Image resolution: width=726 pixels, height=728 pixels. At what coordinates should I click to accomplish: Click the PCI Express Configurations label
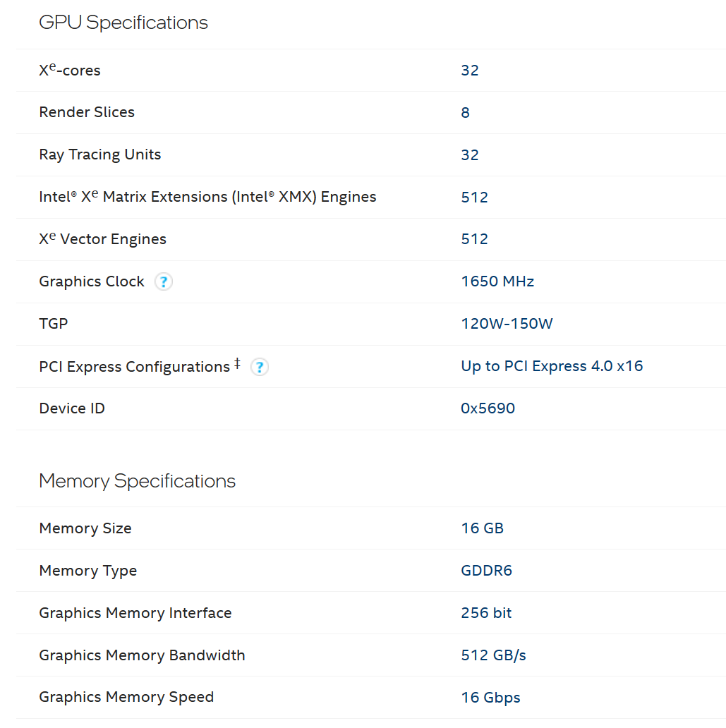click(134, 367)
